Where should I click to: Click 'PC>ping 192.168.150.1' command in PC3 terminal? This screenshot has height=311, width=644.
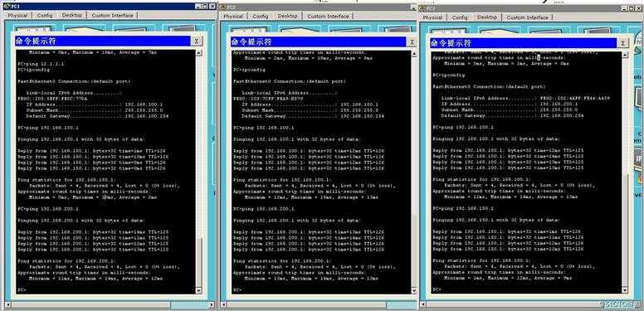click(x=463, y=208)
